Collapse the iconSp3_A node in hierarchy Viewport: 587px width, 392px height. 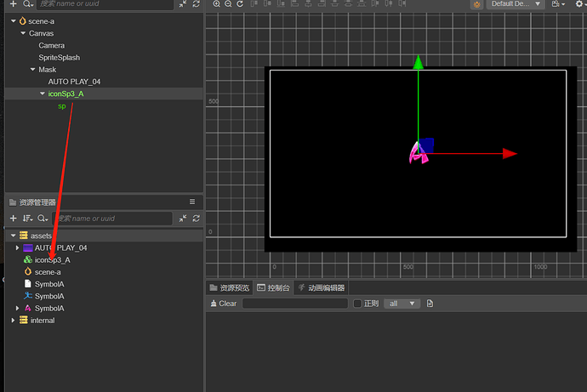point(43,94)
